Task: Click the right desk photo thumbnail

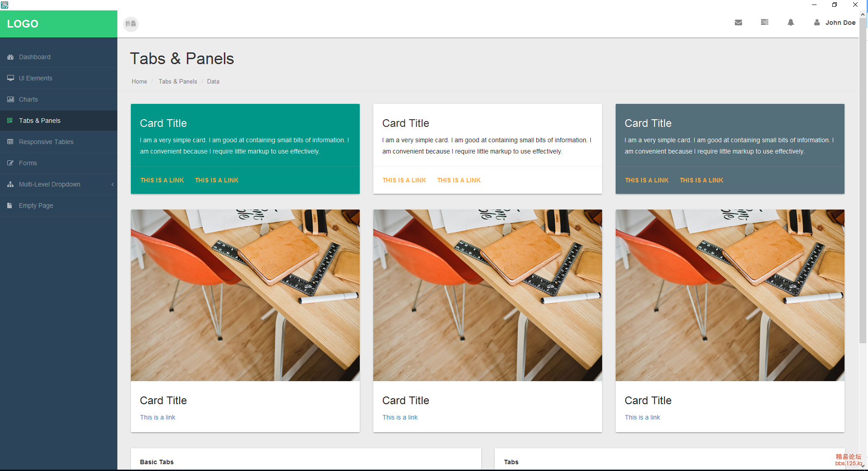Action: tap(730, 295)
